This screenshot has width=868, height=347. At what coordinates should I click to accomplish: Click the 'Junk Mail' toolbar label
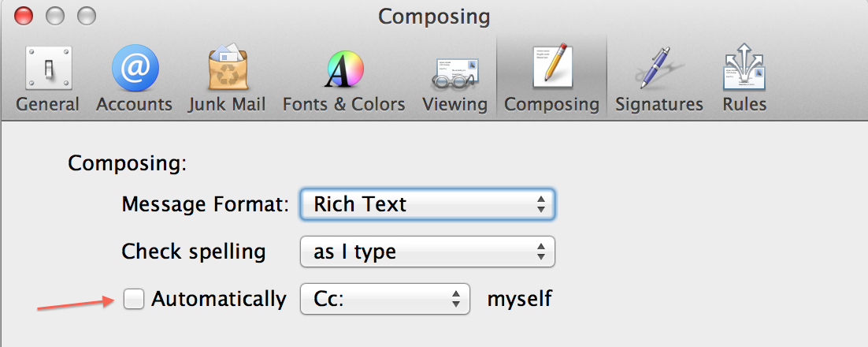point(227,104)
